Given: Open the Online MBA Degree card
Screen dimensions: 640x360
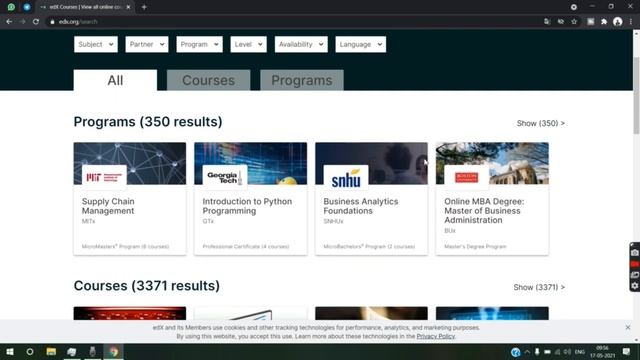Looking at the screenshot, I should click(492, 199).
